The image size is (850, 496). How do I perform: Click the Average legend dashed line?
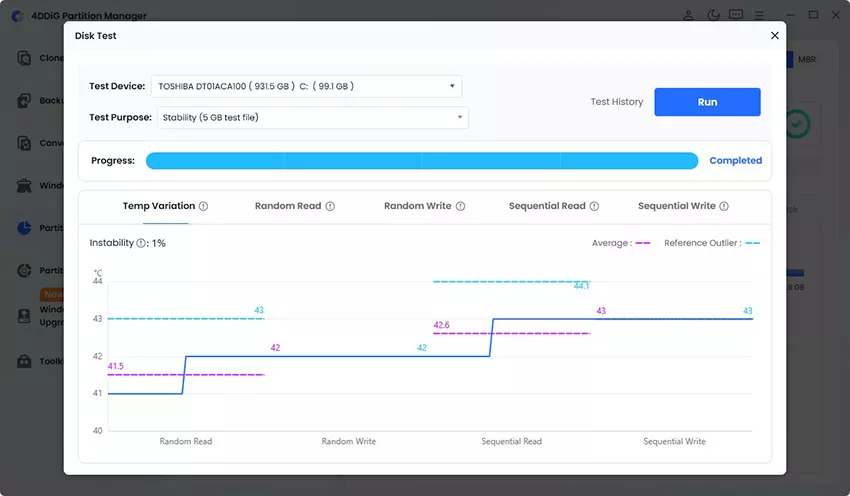[642, 243]
